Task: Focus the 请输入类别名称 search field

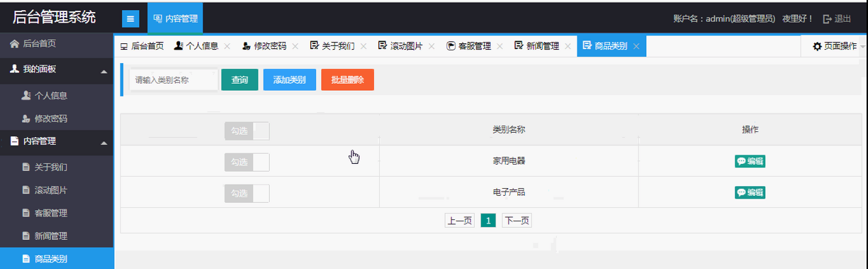Action: point(173,80)
